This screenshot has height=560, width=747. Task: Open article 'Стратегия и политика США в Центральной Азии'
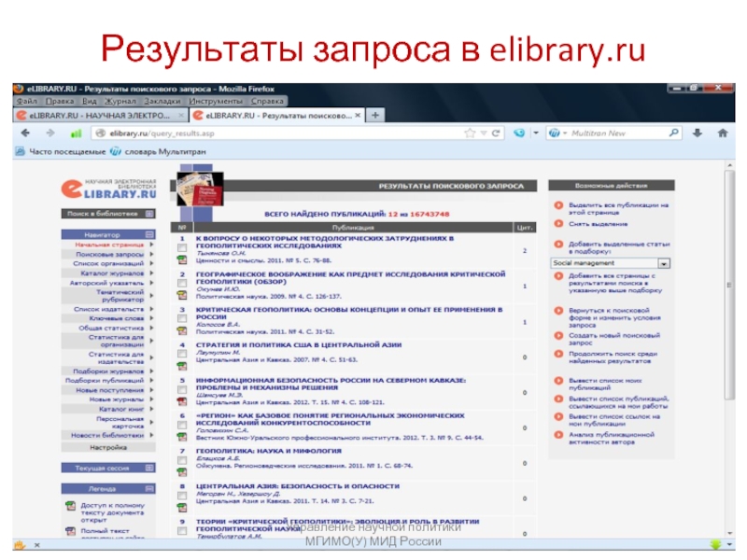point(299,344)
